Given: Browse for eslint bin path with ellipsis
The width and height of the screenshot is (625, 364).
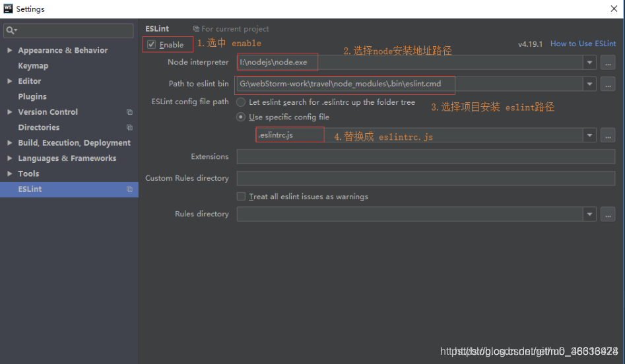Looking at the screenshot, I should (608, 84).
